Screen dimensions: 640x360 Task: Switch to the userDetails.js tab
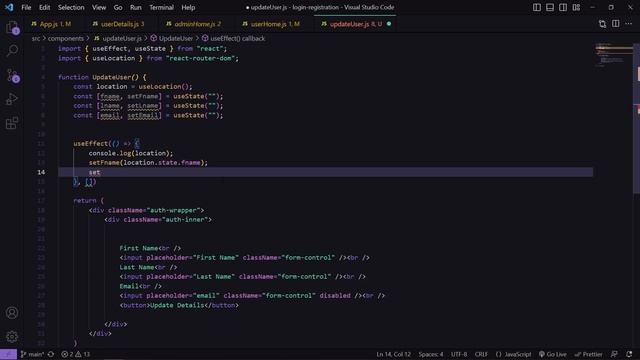119,24
